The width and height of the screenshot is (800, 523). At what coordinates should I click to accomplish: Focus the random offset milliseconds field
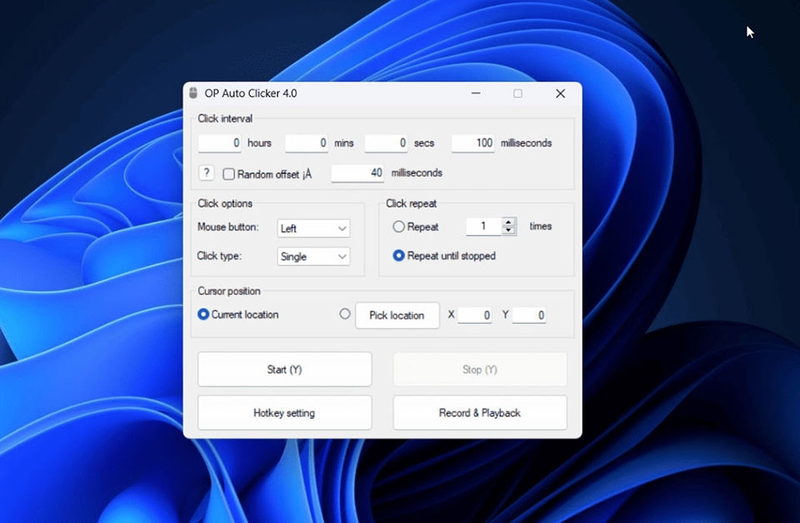[x=357, y=173]
